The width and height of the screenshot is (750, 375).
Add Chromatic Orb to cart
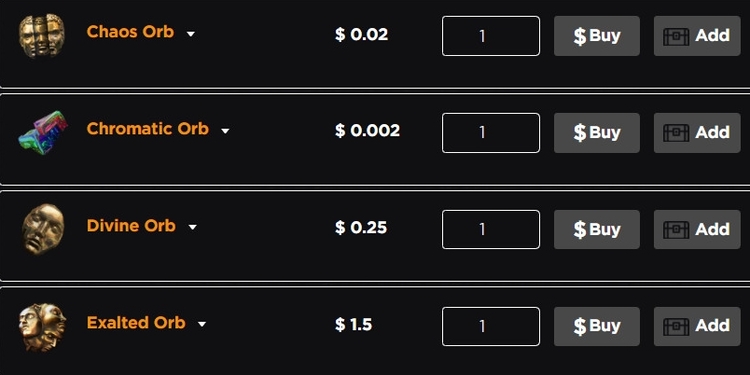click(x=697, y=133)
